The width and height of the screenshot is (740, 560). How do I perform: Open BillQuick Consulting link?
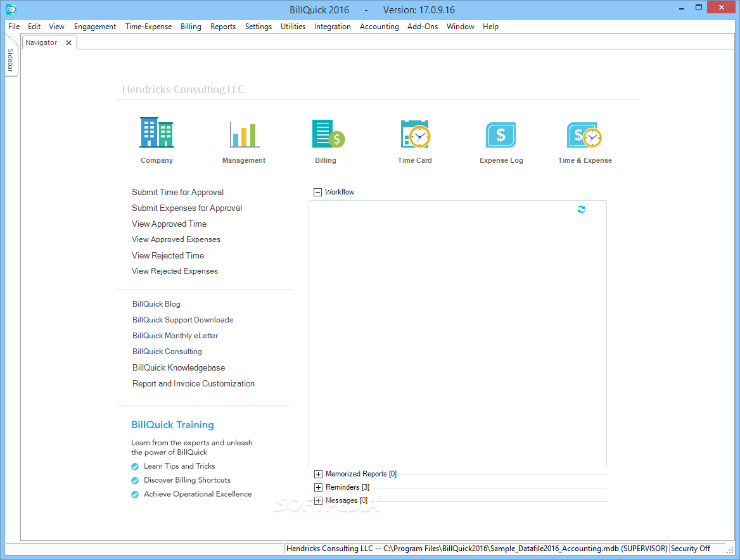point(167,352)
